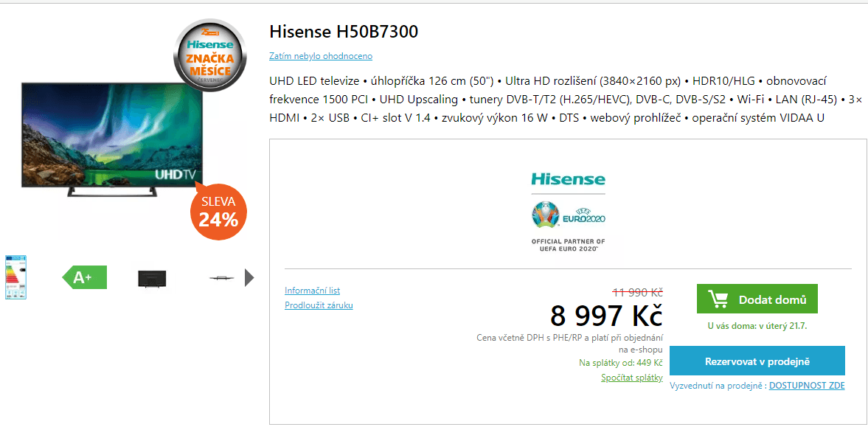Click the orange Sleva 24% discount badge

[218, 212]
